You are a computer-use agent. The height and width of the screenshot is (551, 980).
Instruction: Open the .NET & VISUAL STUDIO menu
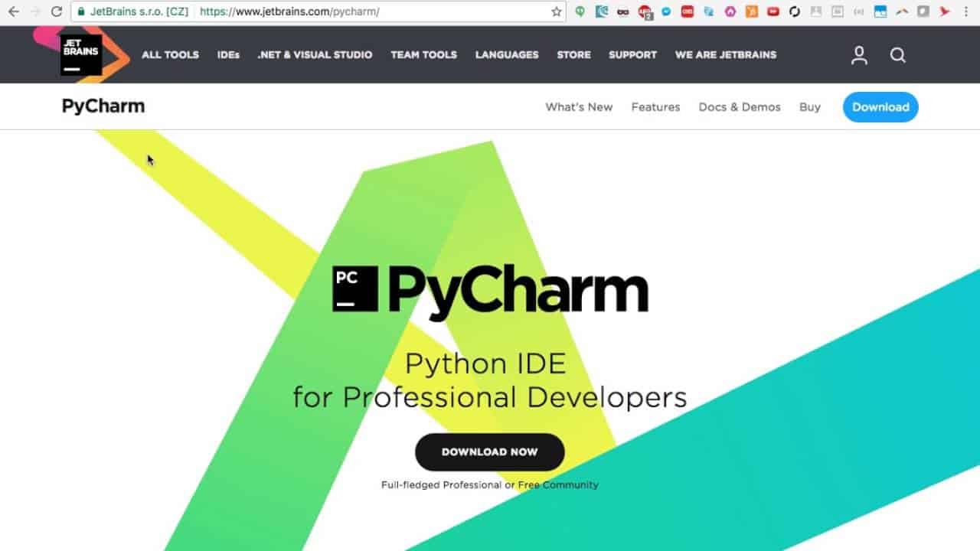[315, 55]
